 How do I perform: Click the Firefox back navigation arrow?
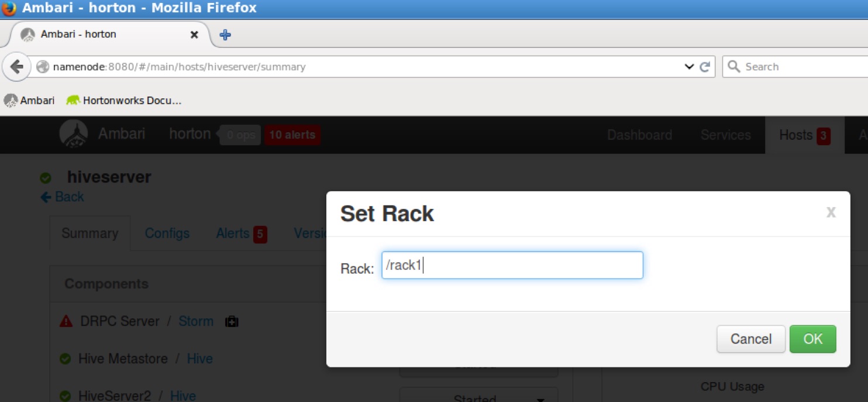pos(17,66)
